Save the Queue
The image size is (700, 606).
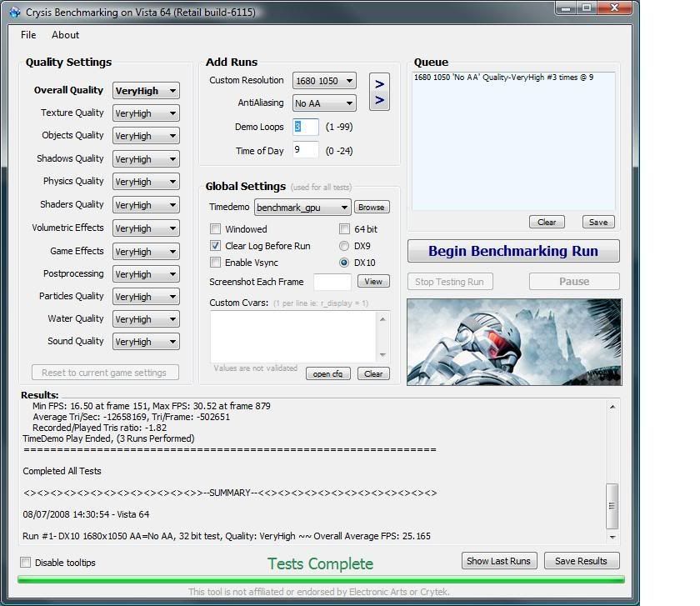[x=598, y=222]
